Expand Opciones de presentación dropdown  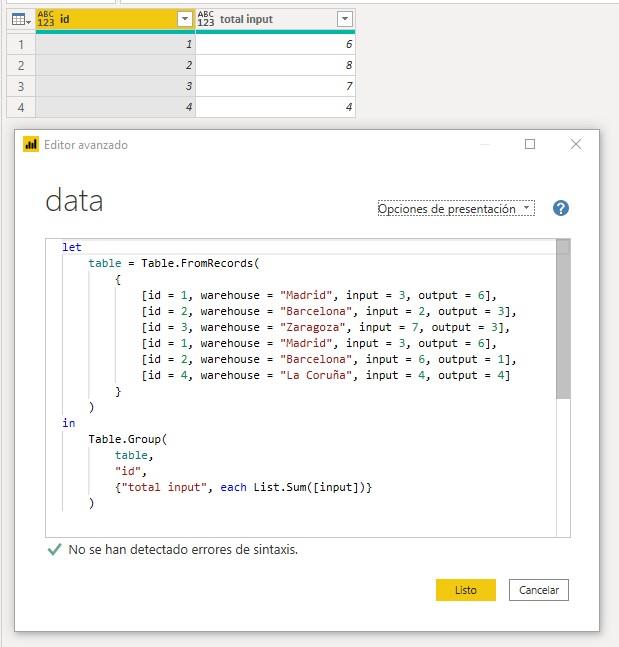(x=456, y=209)
